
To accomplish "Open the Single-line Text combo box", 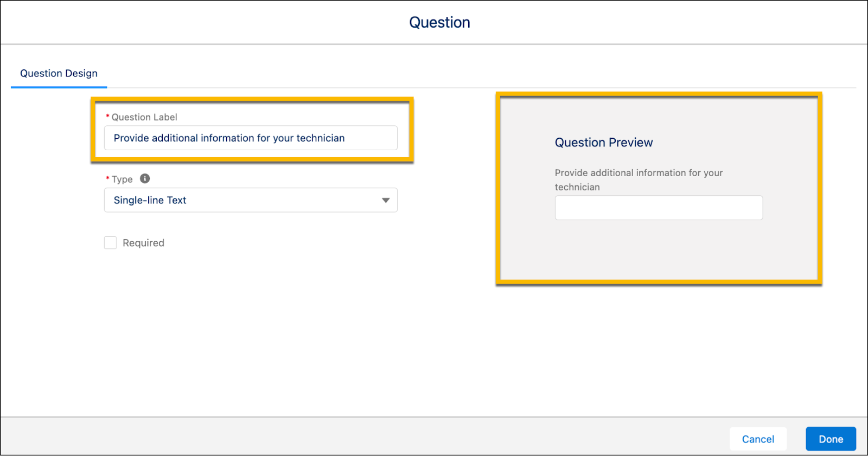I will tap(250, 200).
